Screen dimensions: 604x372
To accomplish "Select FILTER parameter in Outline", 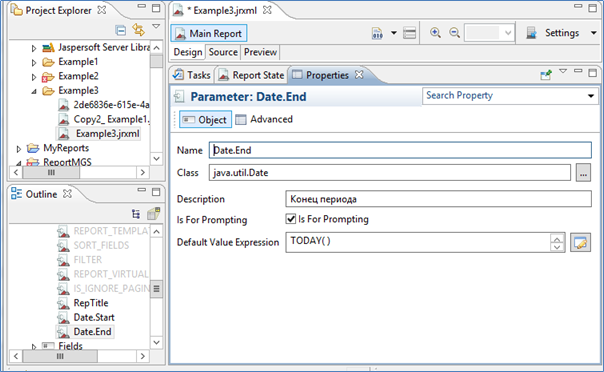I will point(80,260).
